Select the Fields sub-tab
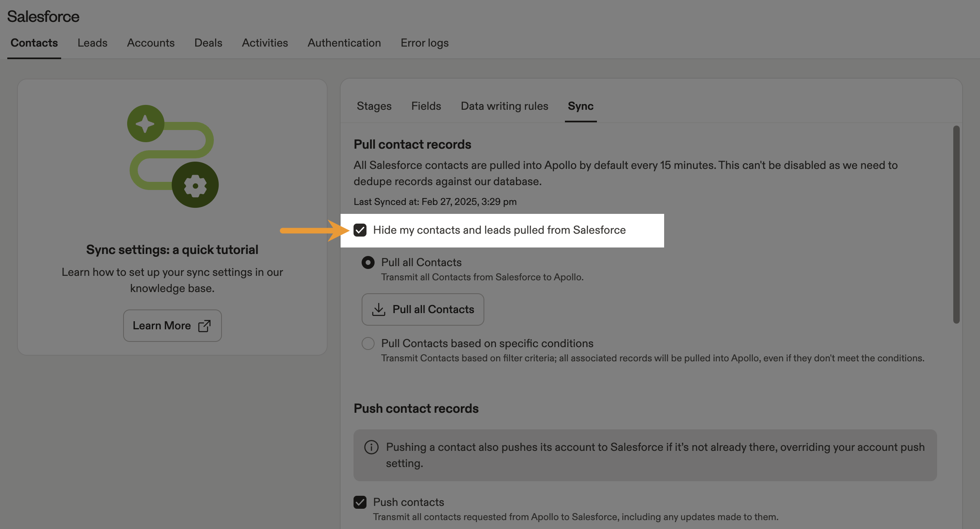The image size is (980, 529). click(426, 106)
